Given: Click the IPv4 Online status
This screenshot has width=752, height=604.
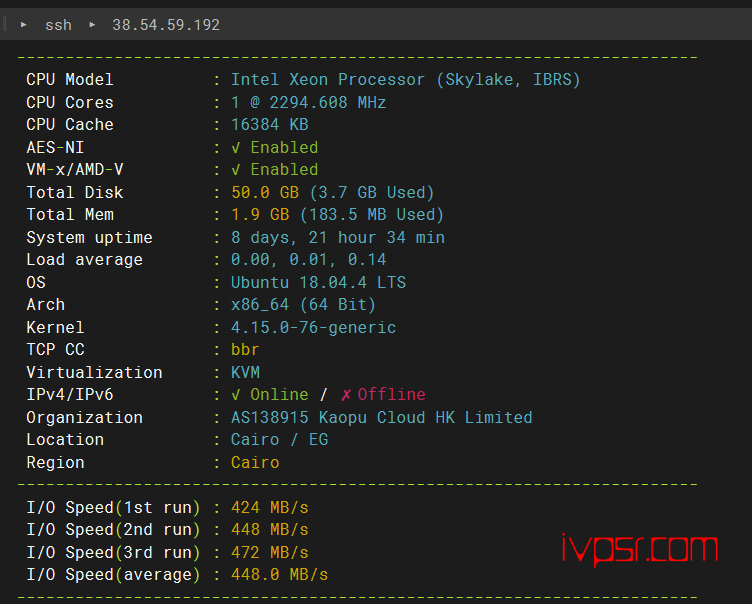Looking at the screenshot, I should [270, 394].
